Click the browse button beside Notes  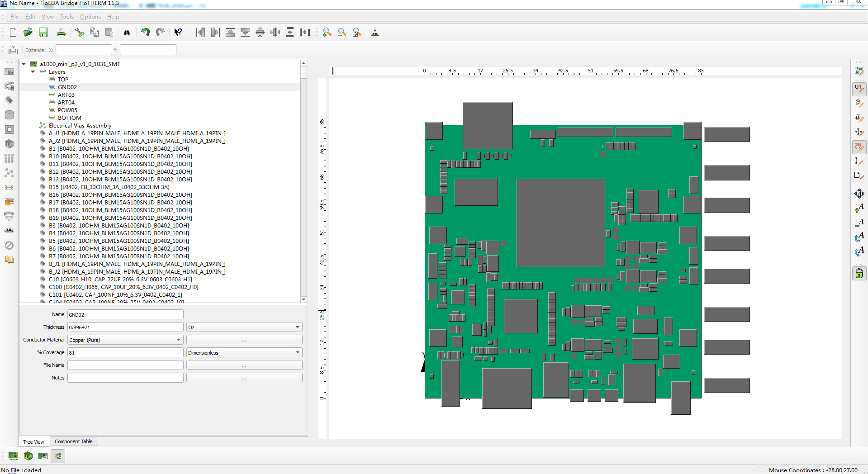pos(244,378)
